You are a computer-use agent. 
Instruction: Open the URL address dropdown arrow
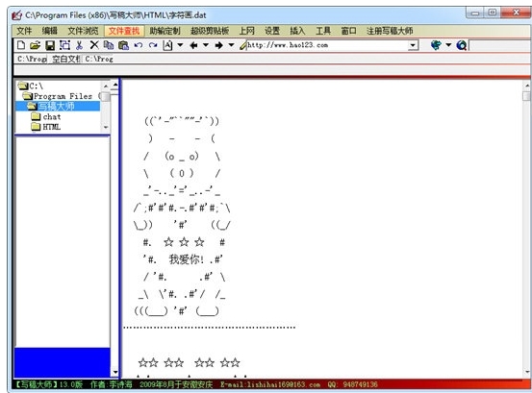tap(413, 45)
